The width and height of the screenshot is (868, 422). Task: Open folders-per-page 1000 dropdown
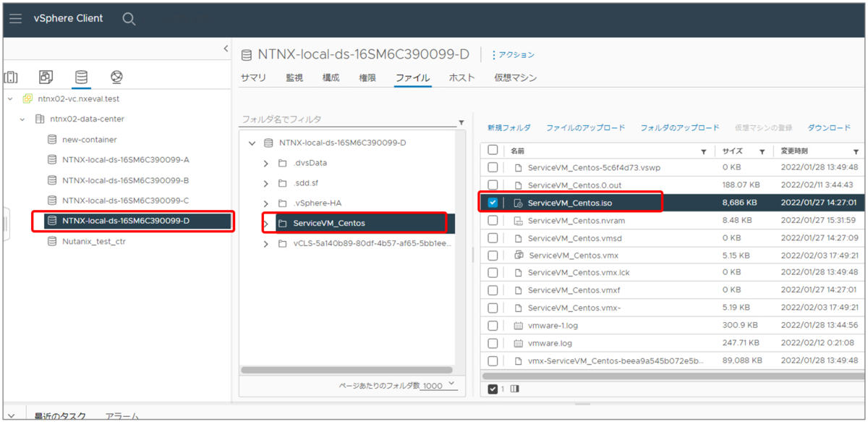[x=440, y=385]
